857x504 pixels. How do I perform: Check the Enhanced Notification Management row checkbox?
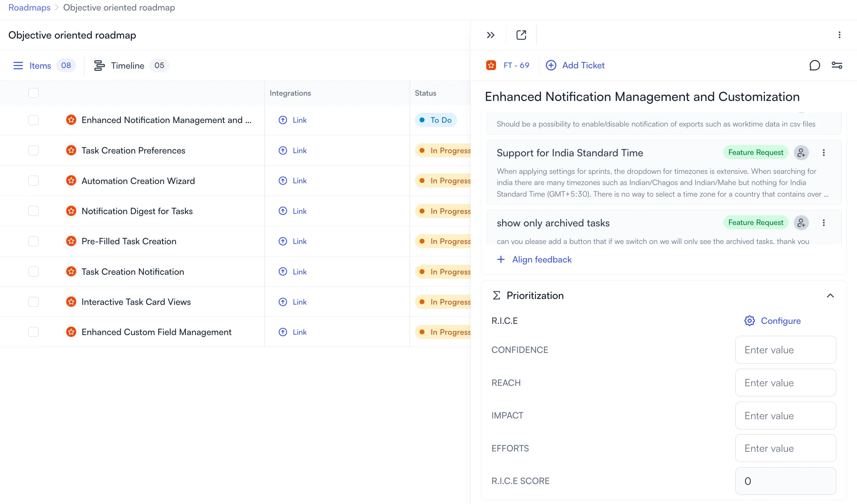[33, 120]
